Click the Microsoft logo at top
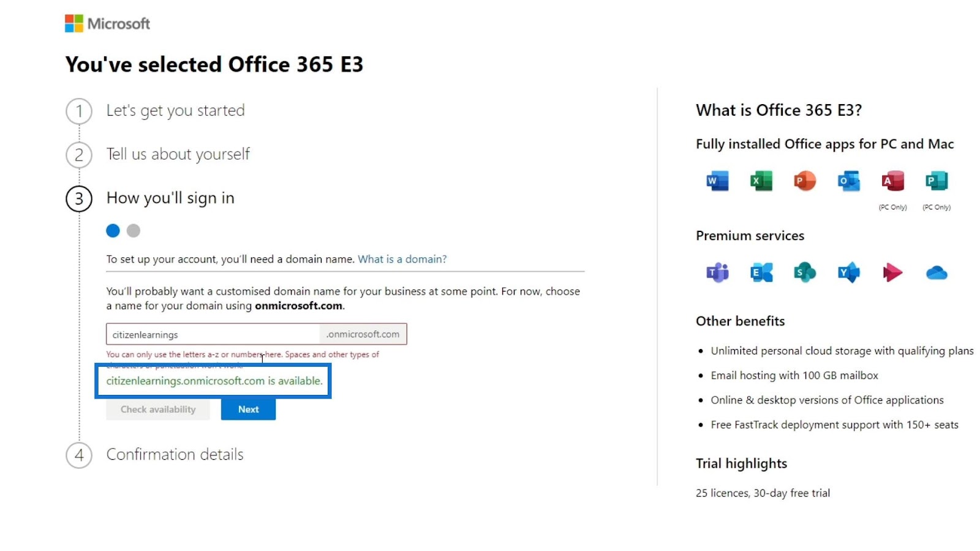Image resolution: width=980 pixels, height=551 pixels. 107,23
